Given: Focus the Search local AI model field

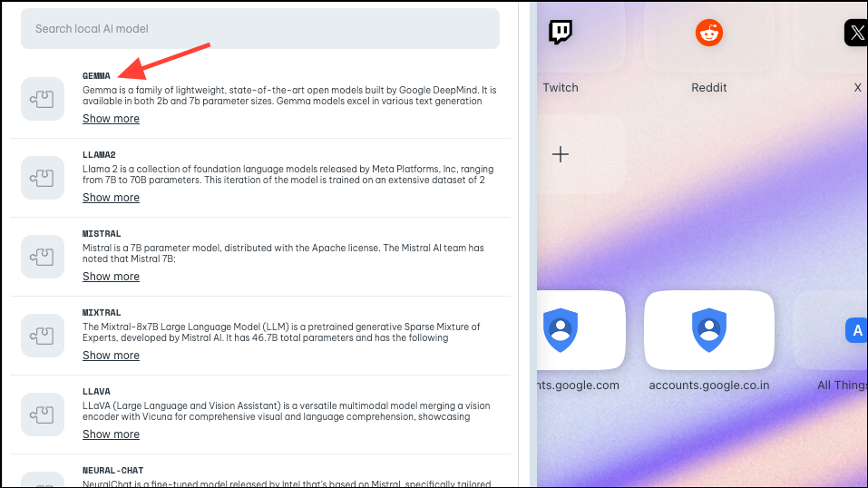Looking at the screenshot, I should pos(260,29).
